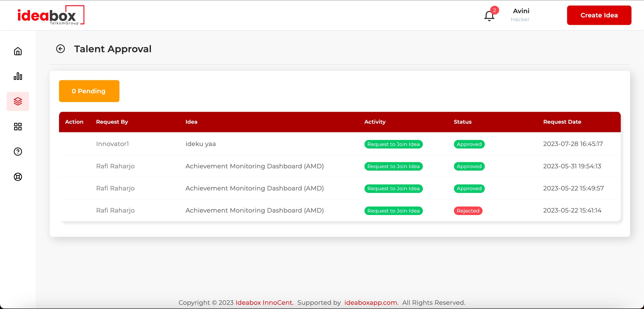Click the ideabox TelkomGroup logo

coord(51,15)
